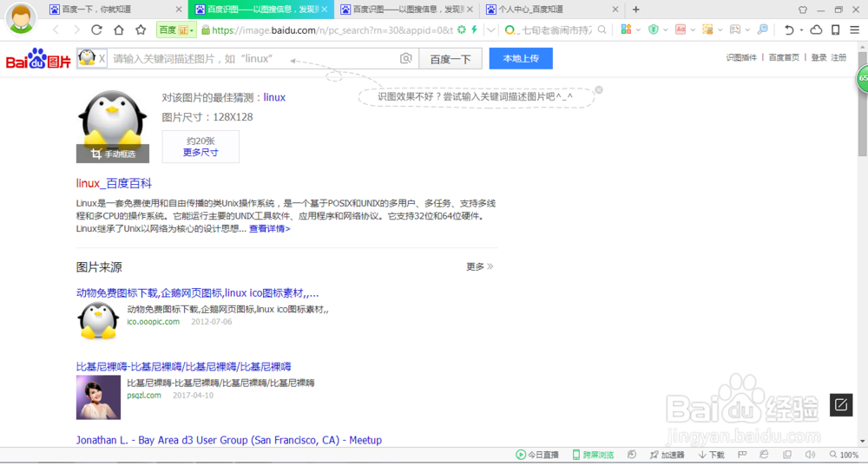Click the linux best guess link
Screen dimensions: 868x466
(274, 97)
